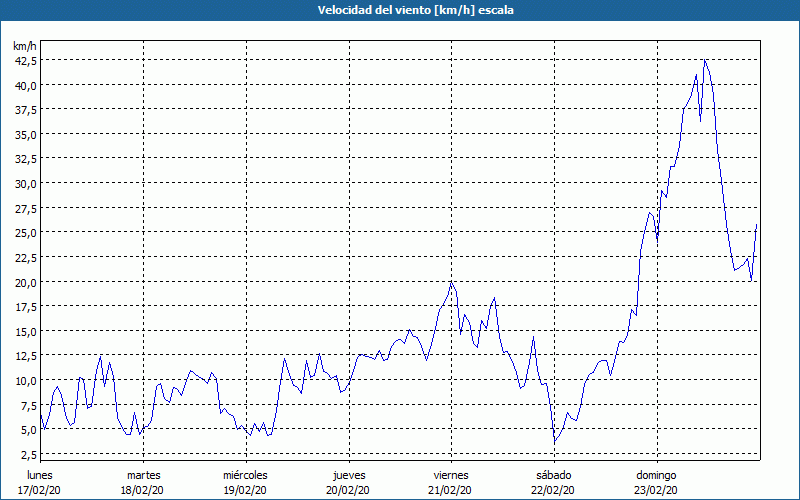This screenshot has height=500, width=800.
Task: Select the 7,5 y-axis label
Action: tap(28, 406)
